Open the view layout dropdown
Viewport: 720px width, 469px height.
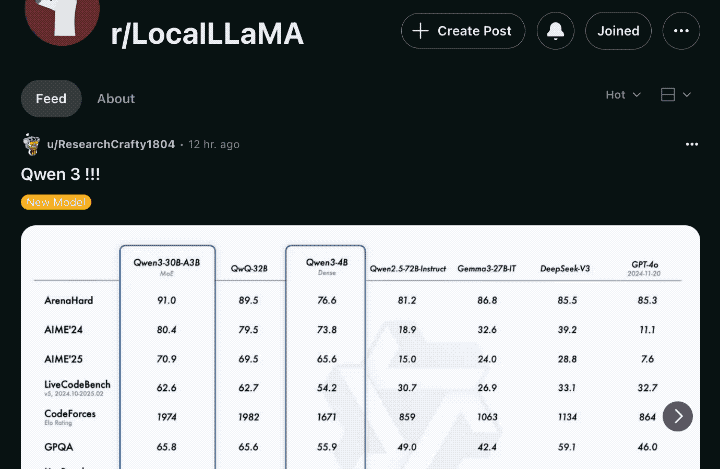[x=676, y=95]
